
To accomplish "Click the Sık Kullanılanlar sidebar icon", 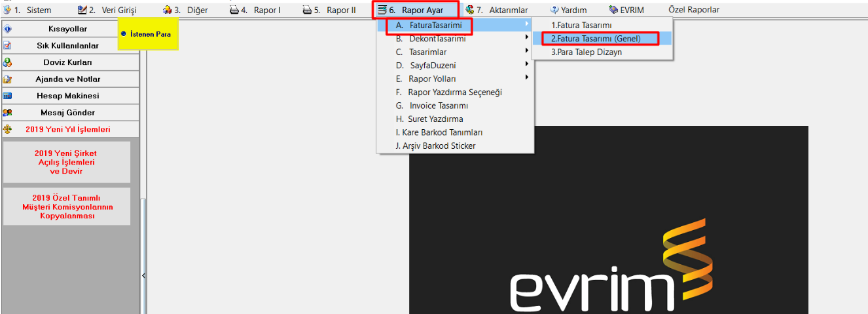I will tap(8, 46).
